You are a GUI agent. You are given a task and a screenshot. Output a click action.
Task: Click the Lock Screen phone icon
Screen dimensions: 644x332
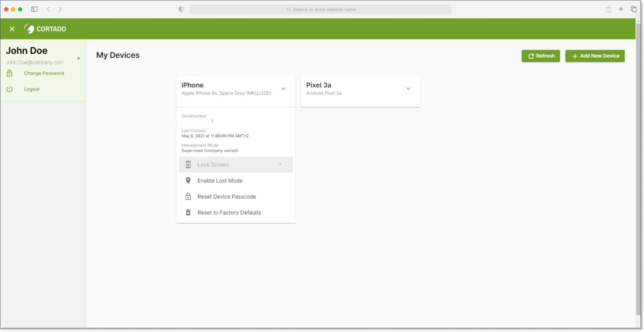point(188,165)
